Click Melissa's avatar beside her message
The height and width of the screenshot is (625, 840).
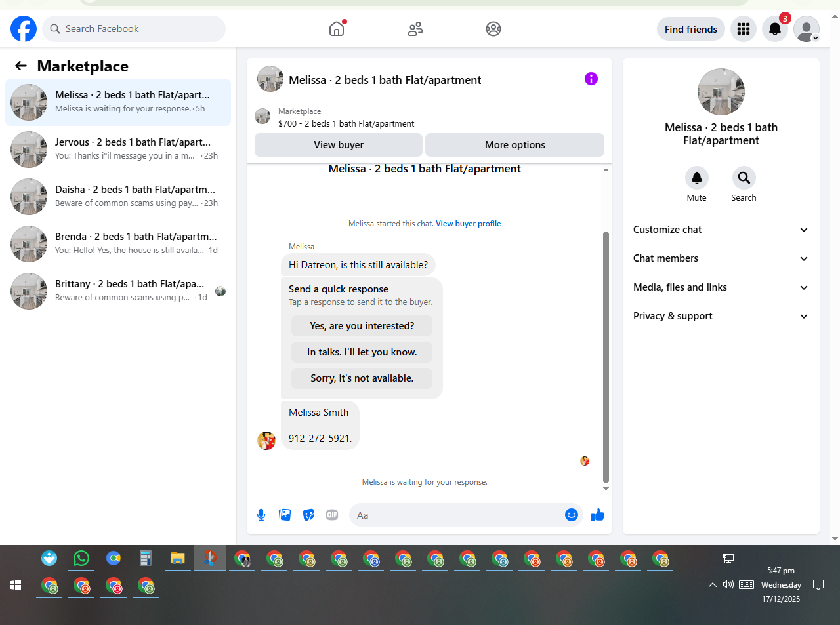click(266, 441)
